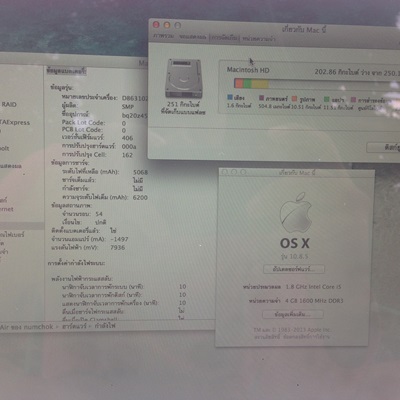Image resolution: width=400 pixels, height=400 pixels.
Task: Close the storage About This Mac window (red button)
Action: tap(156, 25)
